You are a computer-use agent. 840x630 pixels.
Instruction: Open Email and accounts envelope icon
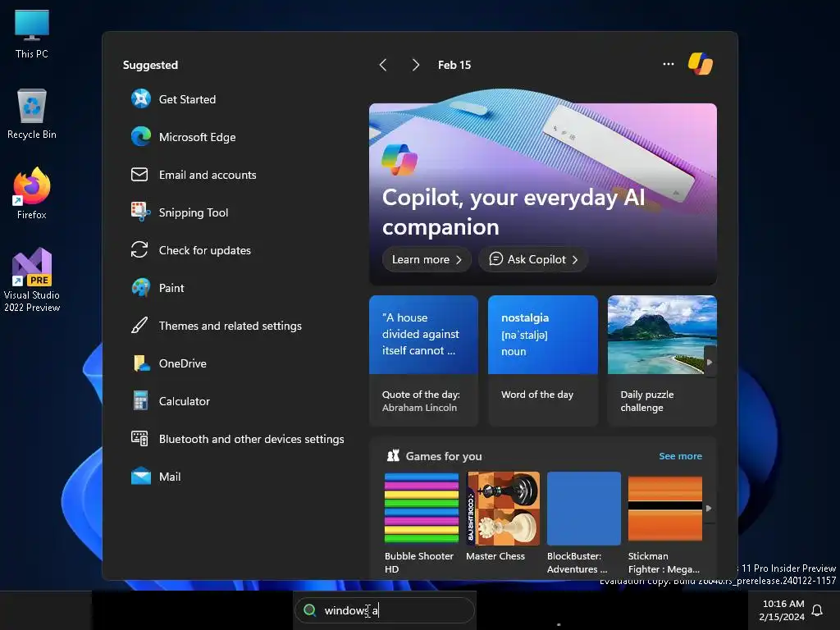[x=139, y=175]
